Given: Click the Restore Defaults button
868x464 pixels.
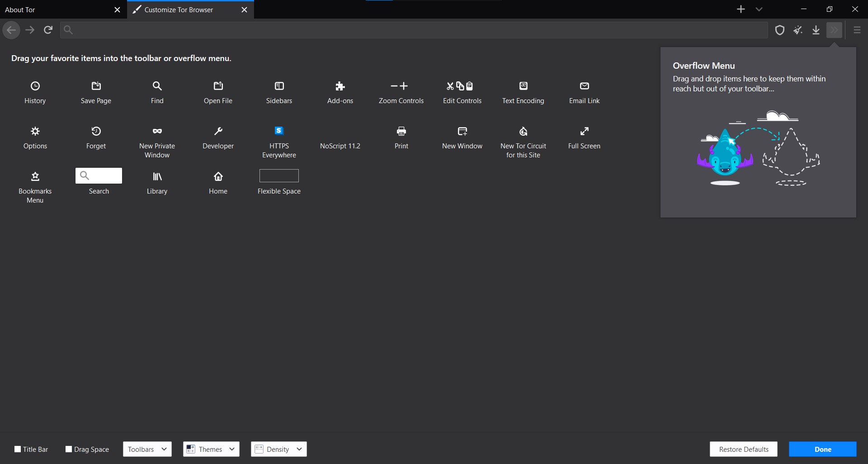Looking at the screenshot, I should [x=744, y=449].
